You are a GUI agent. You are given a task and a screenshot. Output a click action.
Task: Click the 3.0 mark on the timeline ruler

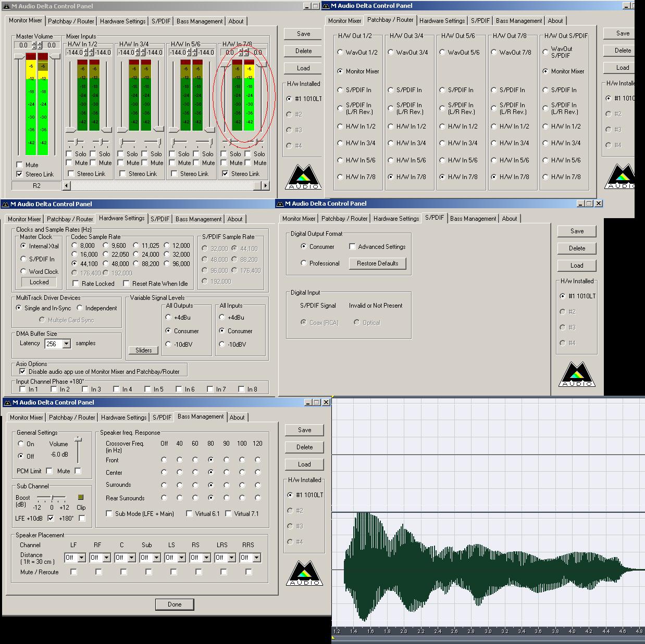(488, 631)
